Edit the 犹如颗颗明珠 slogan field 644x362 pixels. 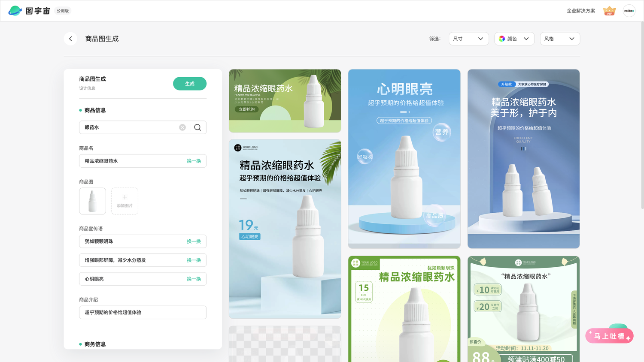point(143,241)
